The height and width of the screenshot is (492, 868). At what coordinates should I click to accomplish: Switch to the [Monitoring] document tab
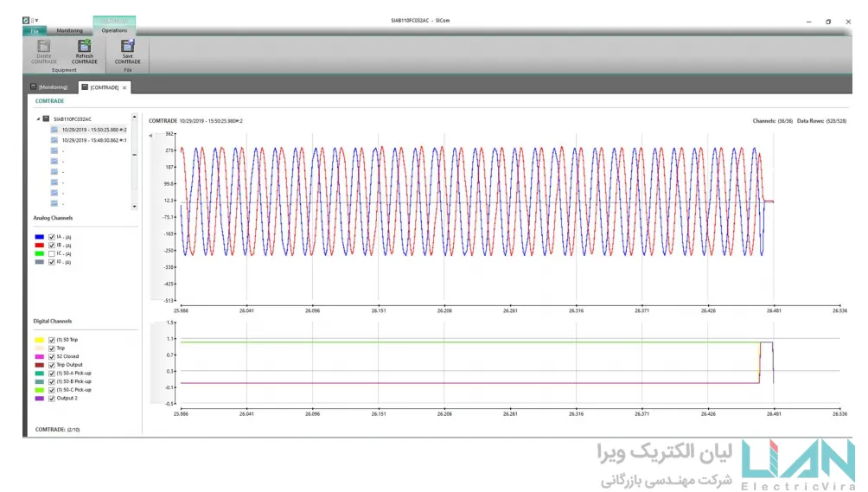48,87
